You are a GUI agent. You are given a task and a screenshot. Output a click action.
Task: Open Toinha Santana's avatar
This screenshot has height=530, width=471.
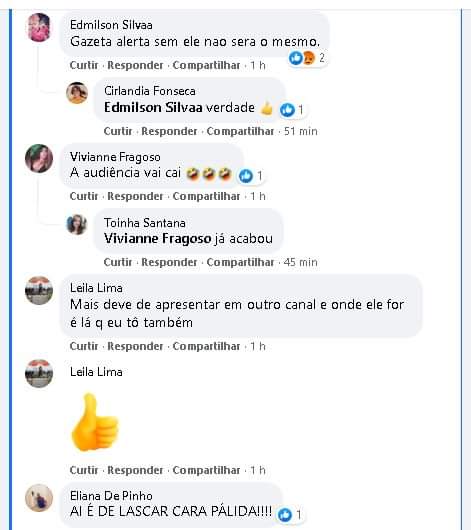tap(77, 224)
